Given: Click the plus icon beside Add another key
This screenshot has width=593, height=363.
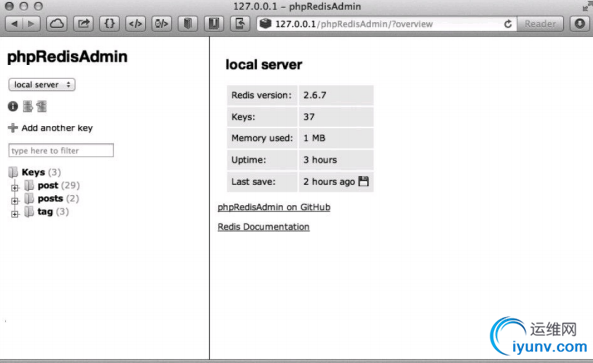Looking at the screenshot, I should (13, 128).
